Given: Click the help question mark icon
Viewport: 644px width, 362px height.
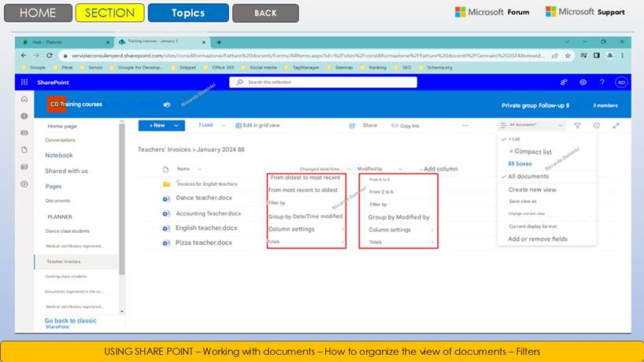Looking at the screenshot, I should pyautogui.click(x=602, y=82).
